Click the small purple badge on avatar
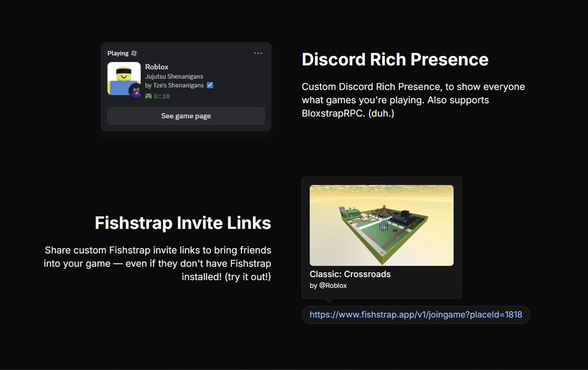 tap(136, 91)
